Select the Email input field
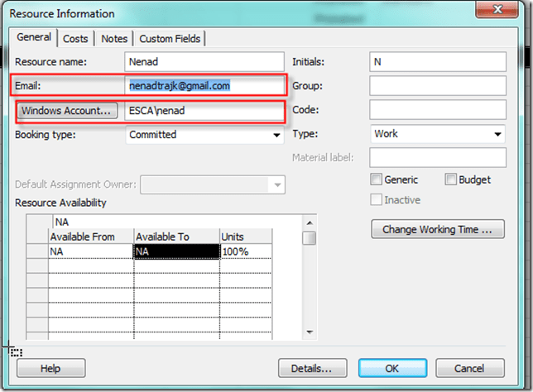The width and height of the screenshot is (533, 392). tap(204, 85)
